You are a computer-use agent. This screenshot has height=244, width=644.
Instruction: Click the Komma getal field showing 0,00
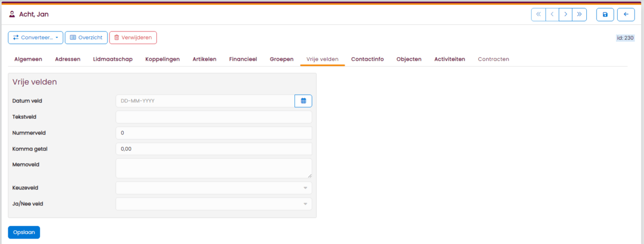click(x=214, y=149)
